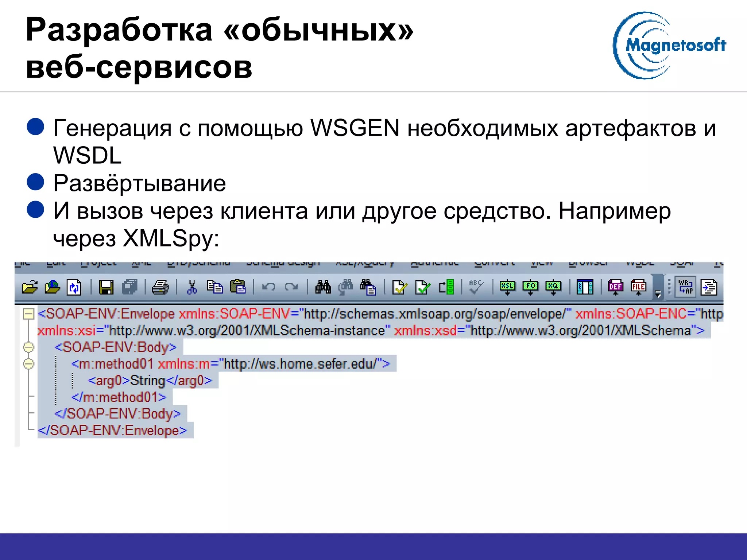Click the Magnetosoft logo

(669, 46)
